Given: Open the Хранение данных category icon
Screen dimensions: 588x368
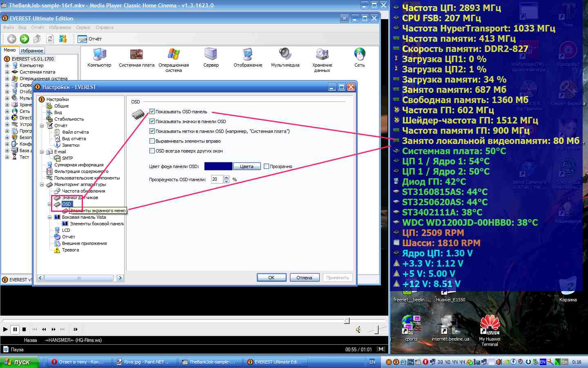Looking at the screenshot, I should click(x=322, y=60).
